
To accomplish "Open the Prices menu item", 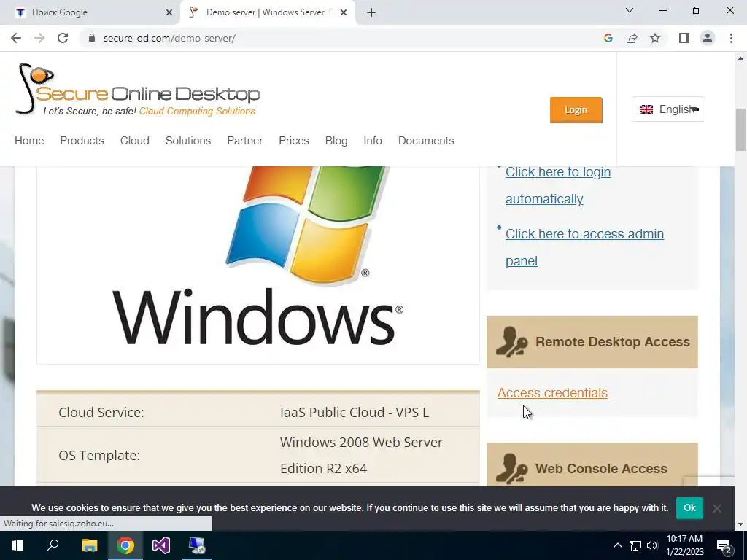I will pos(294,141).
